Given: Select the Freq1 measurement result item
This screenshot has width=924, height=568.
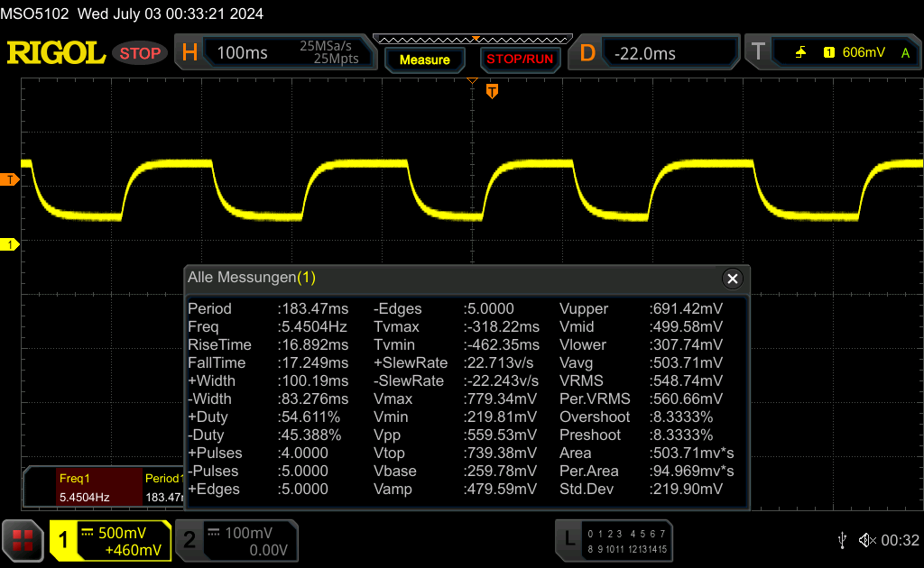Looking at the screenshot, I should point(84,488).
